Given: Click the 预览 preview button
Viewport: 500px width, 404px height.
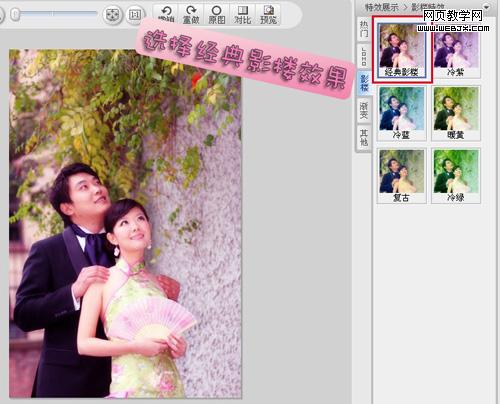Looking at the screenshot, I should pyautogui.click(x=268, y=15).
